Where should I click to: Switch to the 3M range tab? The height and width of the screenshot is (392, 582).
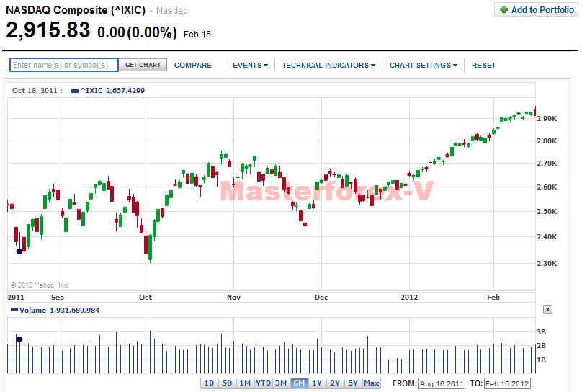click(x=281, y=383)
